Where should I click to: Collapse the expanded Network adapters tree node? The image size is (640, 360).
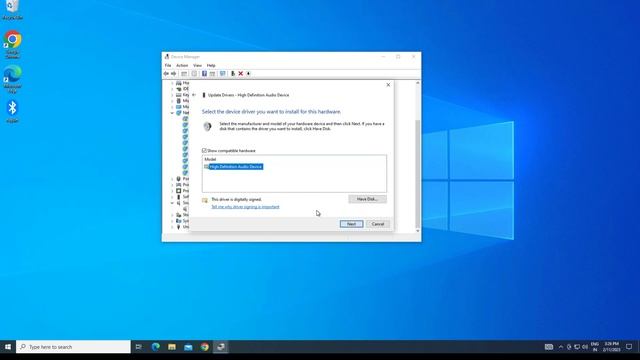click(172, 113)
